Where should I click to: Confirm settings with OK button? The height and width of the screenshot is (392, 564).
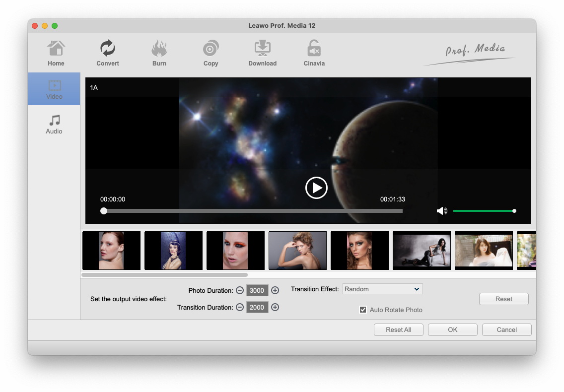pos(452,329)
